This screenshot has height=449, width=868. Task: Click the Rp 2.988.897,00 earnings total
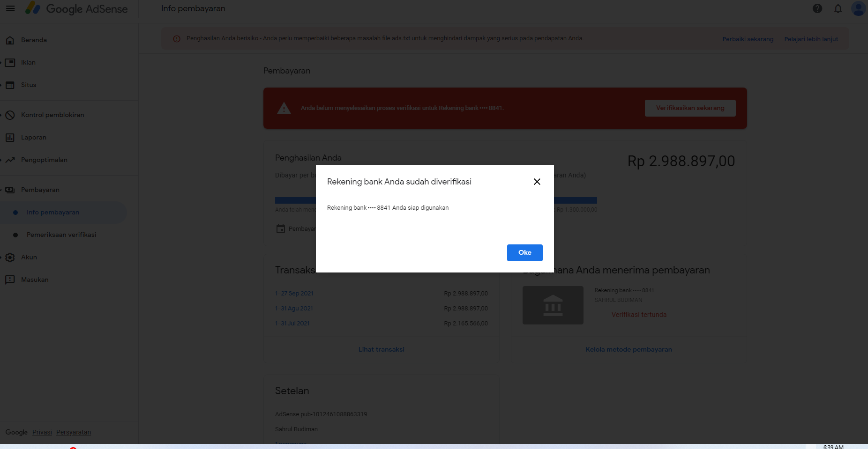[x=681, y=161]
